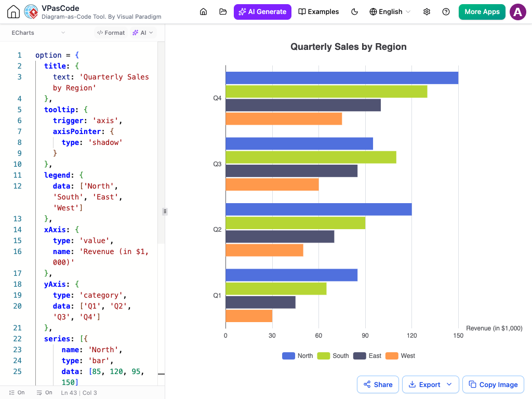The image size is (532, 399).
Task: Click the West orange legend swatch
Action: (x=392, y=355)
